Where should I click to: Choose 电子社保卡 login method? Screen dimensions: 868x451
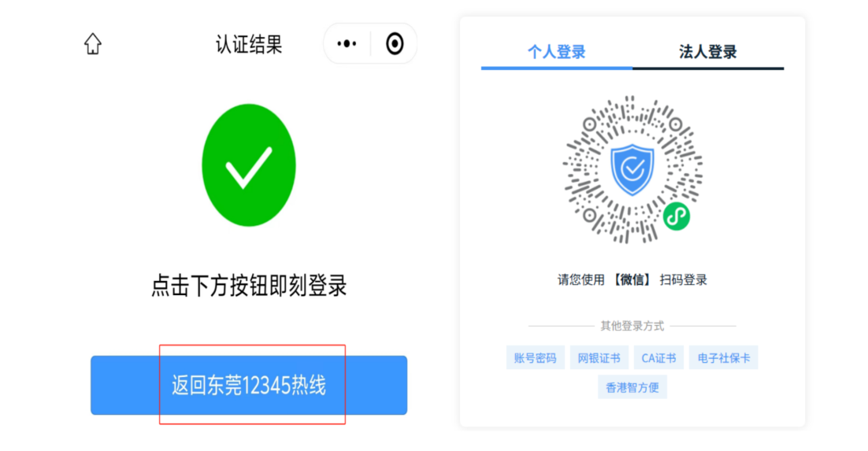(724, 358)
